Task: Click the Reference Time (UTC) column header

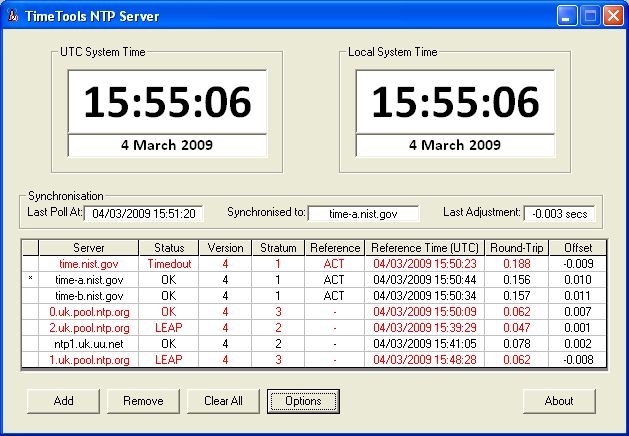Action: coord(425,248)
